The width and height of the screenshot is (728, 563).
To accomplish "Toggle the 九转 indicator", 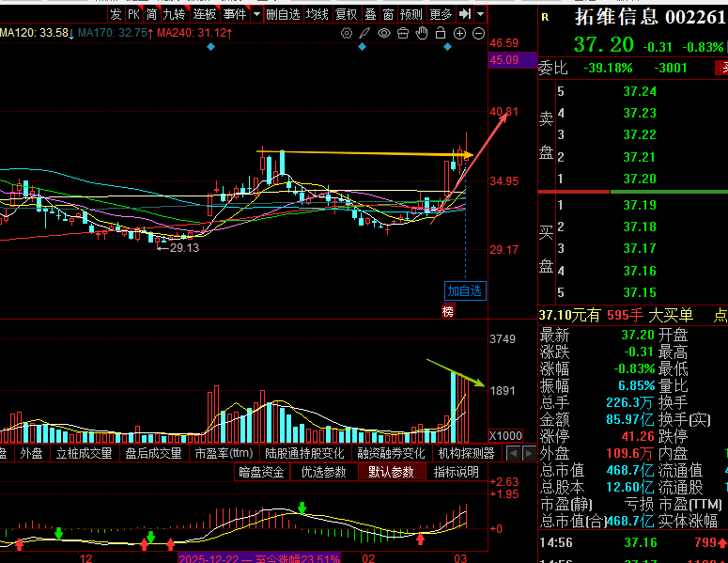I will [175, 14].
